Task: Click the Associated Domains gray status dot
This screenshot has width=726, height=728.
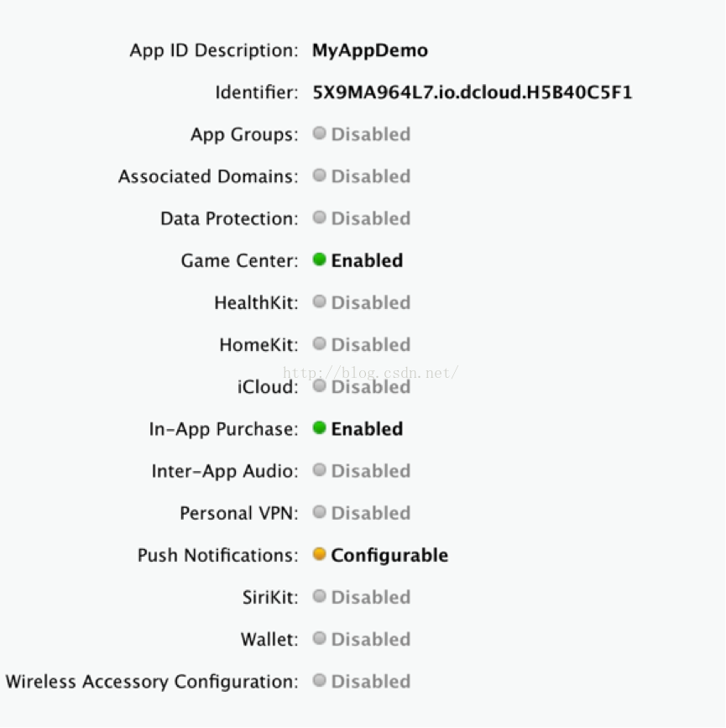Action: click(320, 175)
